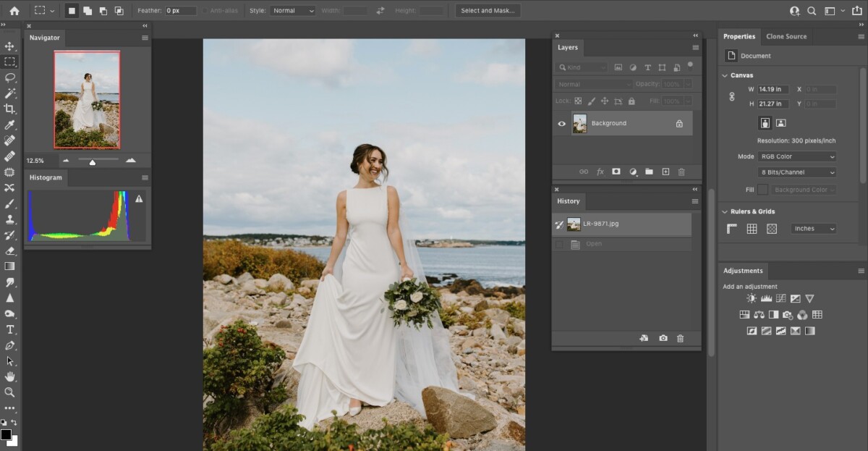This screenshot has width=868, height=451.
Task: Select the Type tool
Action: pyautogui.click(x=9, y=329)
